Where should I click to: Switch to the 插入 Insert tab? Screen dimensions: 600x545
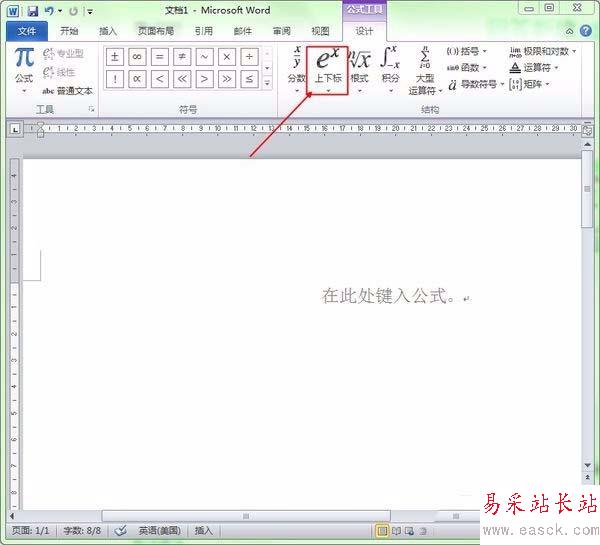tap(108, 31)
